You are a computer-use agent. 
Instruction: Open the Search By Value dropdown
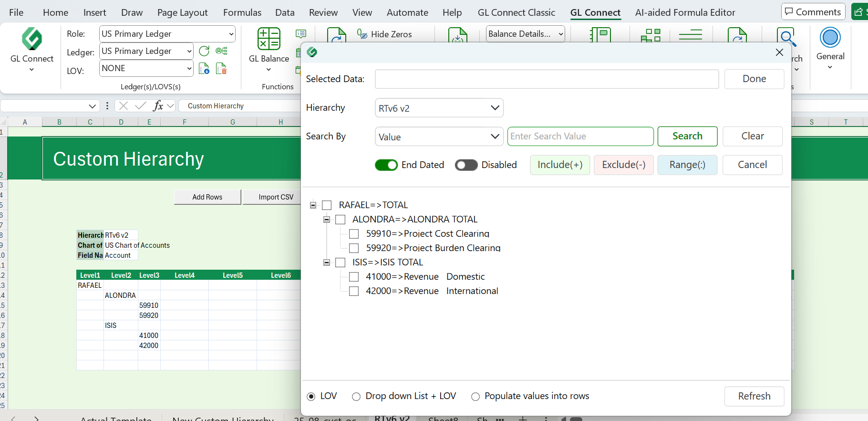(x=439, y=137)
